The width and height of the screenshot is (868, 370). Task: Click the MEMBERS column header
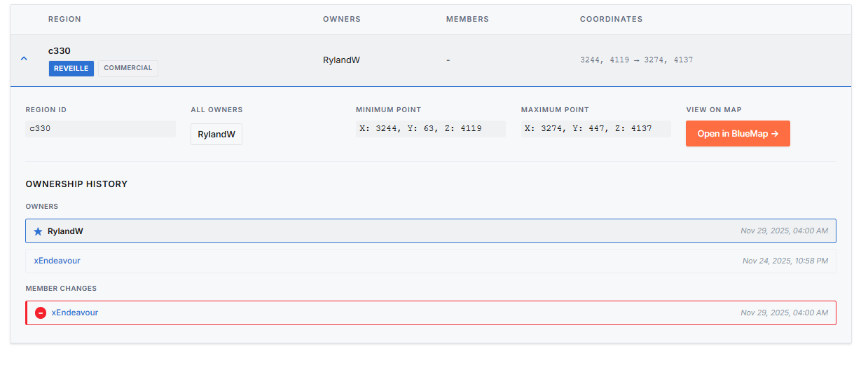pos(467,19)
